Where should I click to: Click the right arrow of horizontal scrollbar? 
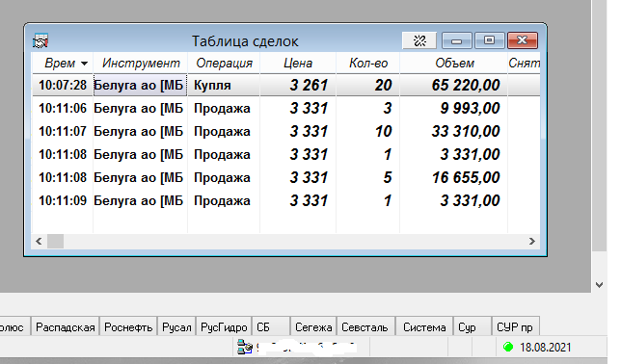pos(532,241)
